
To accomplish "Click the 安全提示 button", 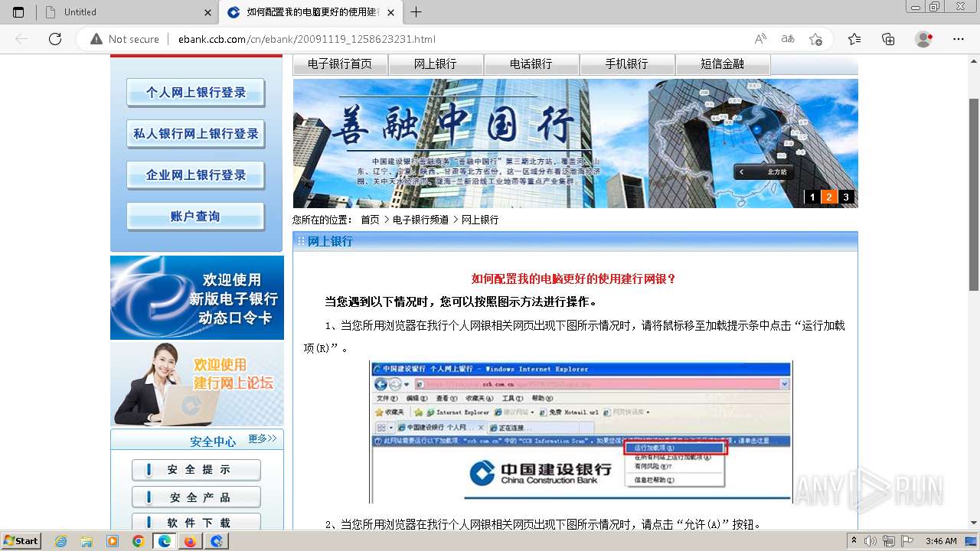I will tap(196, 470).
